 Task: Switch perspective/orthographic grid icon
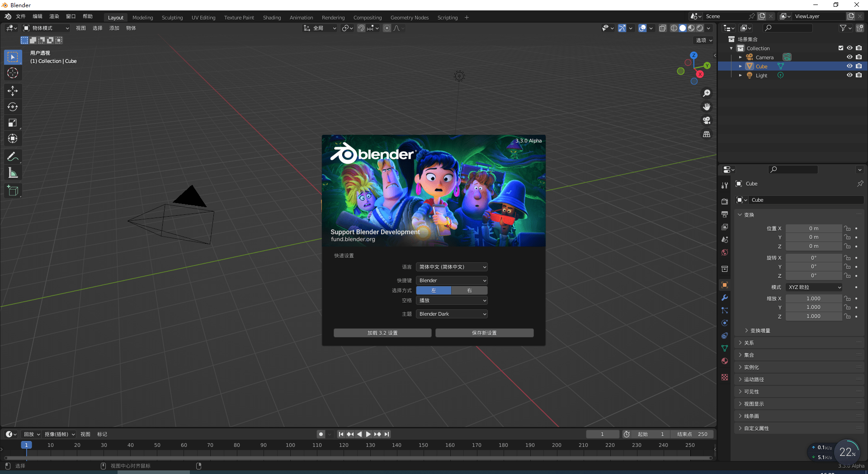707,134
